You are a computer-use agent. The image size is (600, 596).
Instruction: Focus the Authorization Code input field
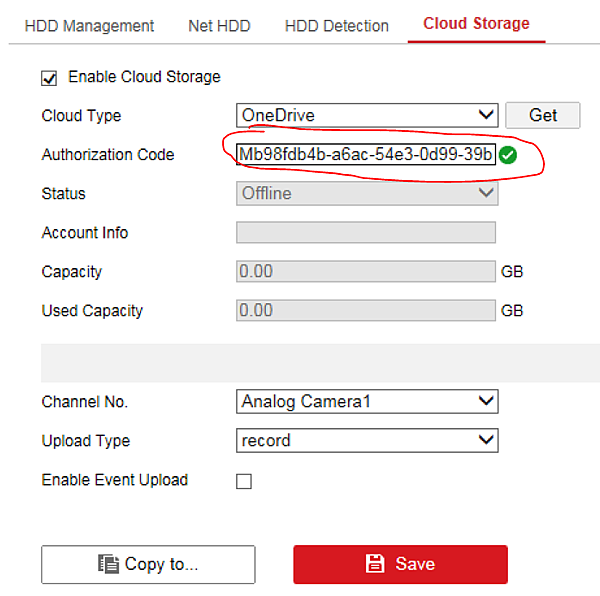pyautogui.click(x=366, y=155)
